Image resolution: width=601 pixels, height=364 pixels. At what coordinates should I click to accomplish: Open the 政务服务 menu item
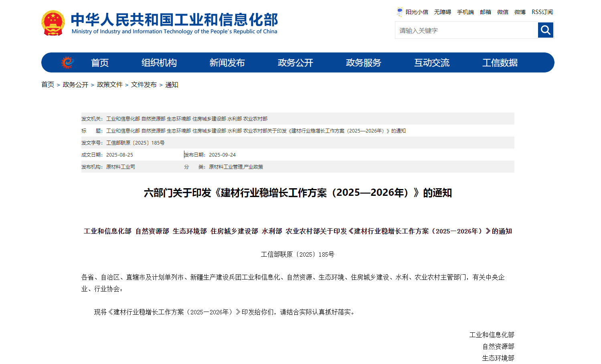[x=363, y=63]
